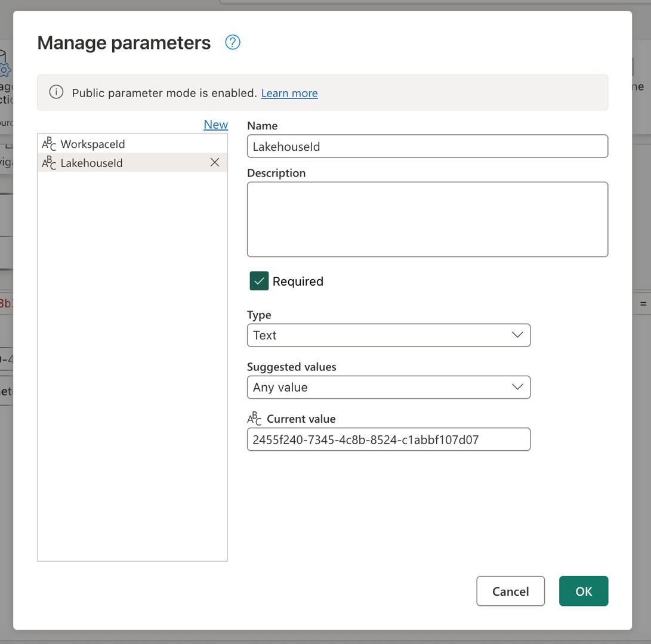Open the Suggested values dropdown

coord(388,387)
